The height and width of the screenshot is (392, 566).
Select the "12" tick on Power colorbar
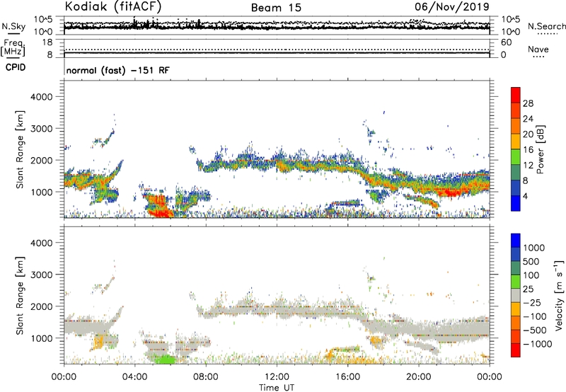(528, 166)
